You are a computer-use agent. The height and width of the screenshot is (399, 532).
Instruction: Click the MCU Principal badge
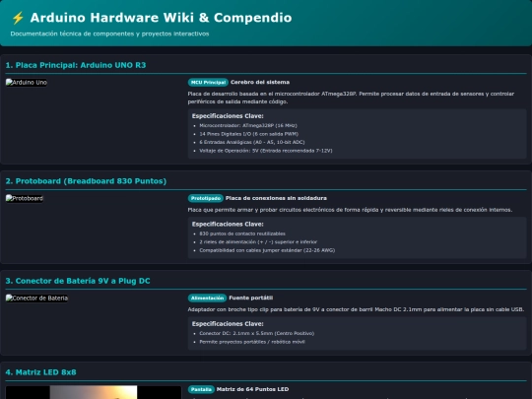[208, 83]
